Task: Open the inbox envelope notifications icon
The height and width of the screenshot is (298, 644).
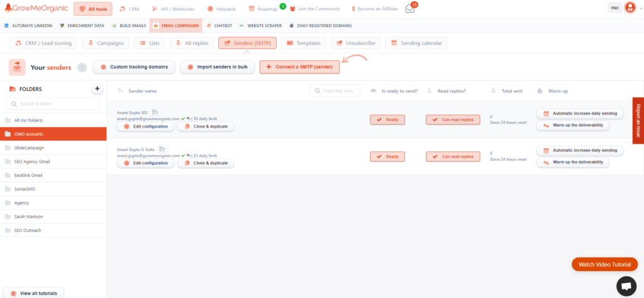Action: tap(410, 9)
